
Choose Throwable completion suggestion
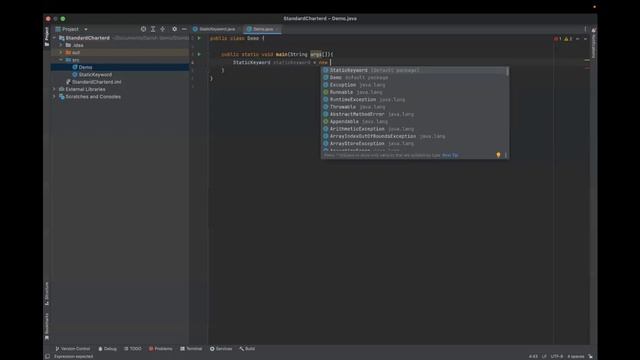tap(414, 107)
